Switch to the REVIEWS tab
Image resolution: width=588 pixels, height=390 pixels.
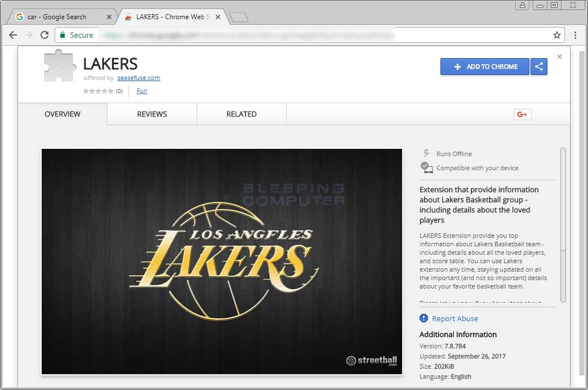coord(151,114)
